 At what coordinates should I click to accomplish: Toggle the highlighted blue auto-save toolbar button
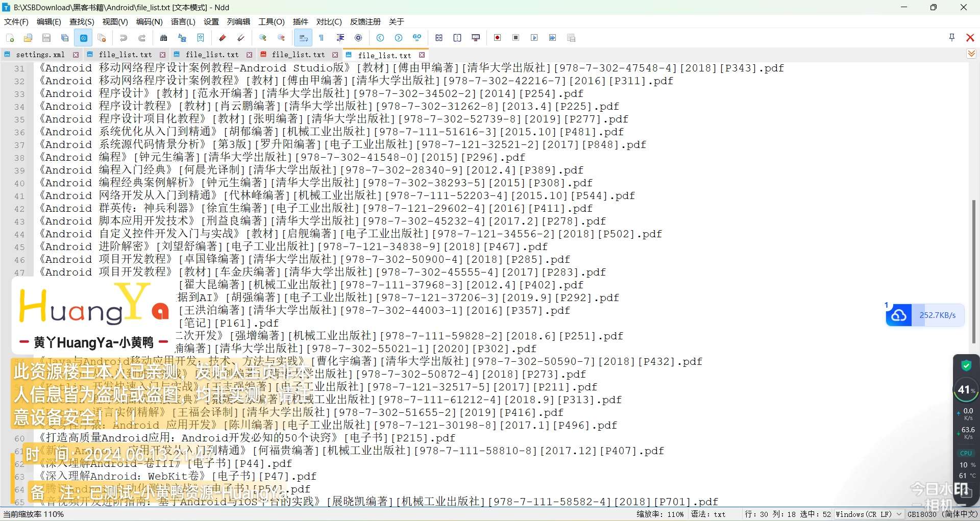click(83, 38)
